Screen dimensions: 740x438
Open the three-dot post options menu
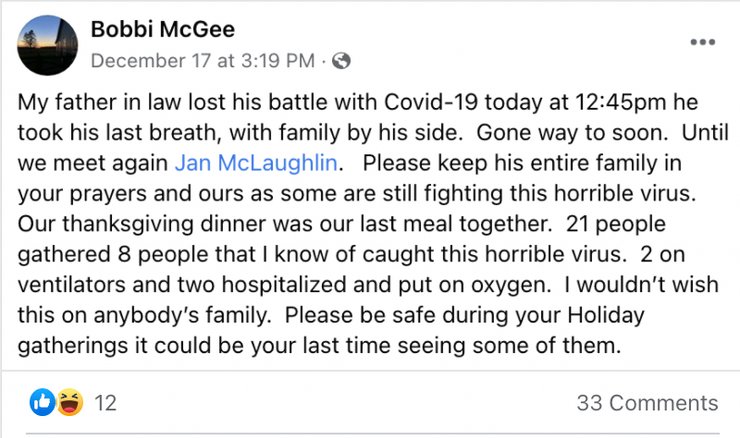pyautogui.click(x=703, y=42)
